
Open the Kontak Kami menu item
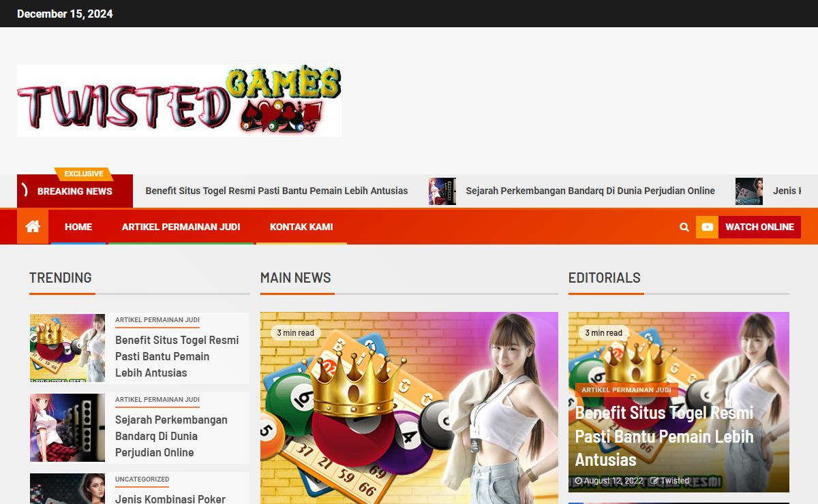coord(301,227)
